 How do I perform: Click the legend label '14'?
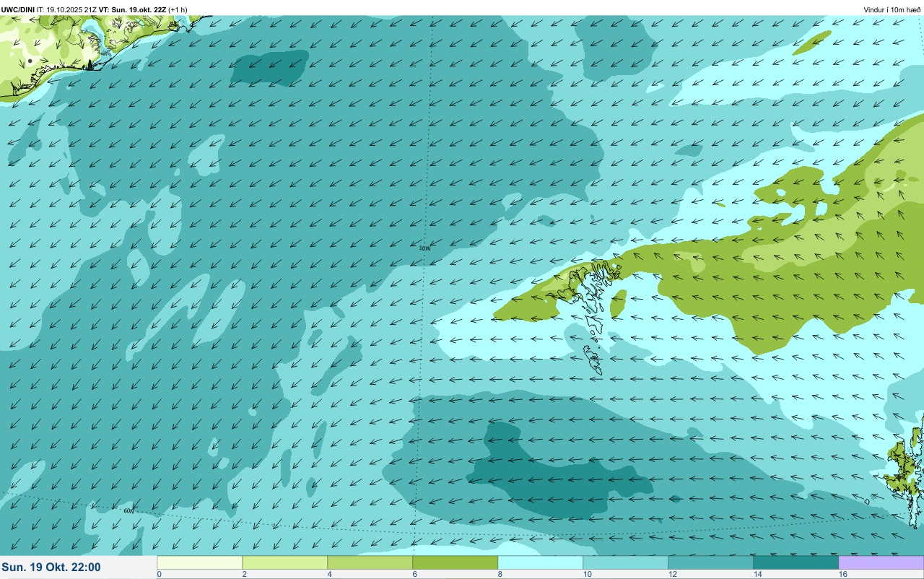click(x=757, y=574)
